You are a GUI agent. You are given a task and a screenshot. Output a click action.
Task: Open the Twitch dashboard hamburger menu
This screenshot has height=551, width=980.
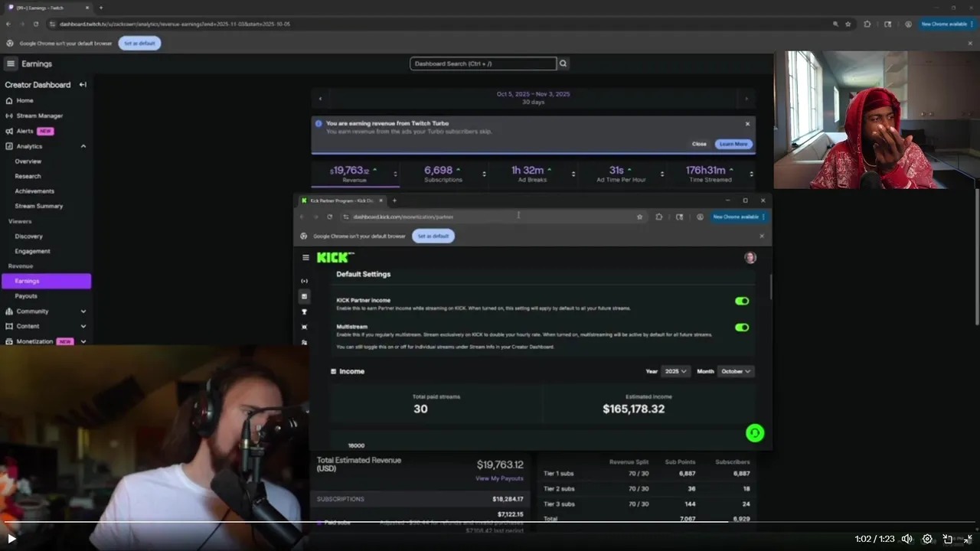(11, 64)
